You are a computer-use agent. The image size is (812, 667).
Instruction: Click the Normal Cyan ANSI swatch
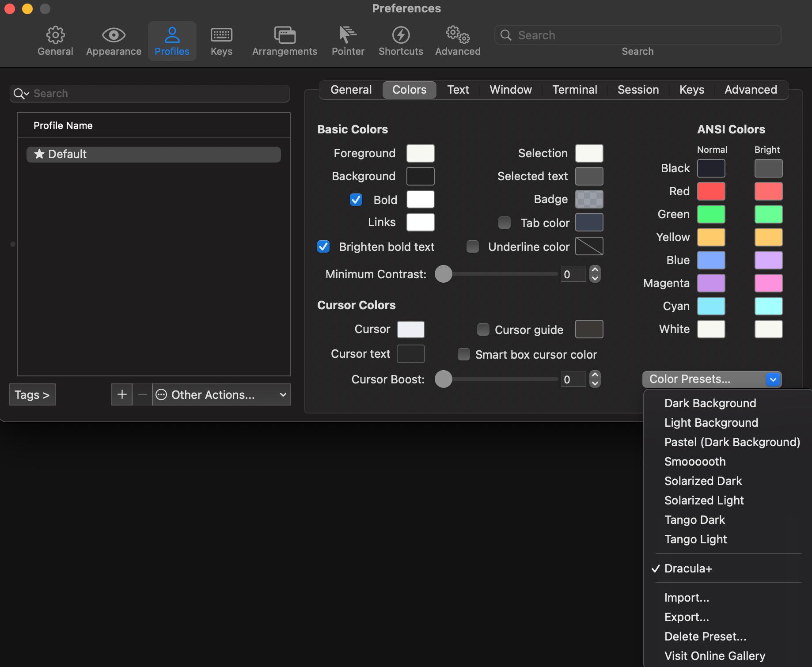(x=711, y=306)
